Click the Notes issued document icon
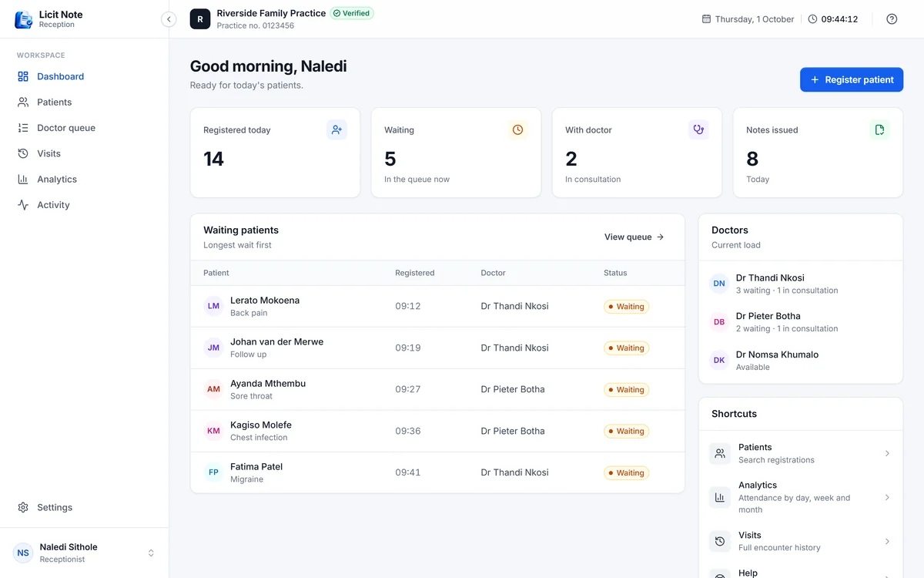This screenshot has width=924, height=578. click(x=879, y=130)
